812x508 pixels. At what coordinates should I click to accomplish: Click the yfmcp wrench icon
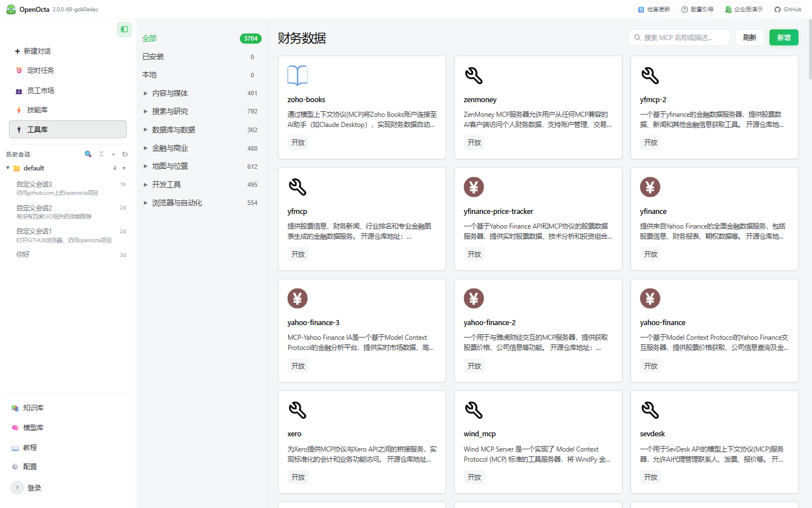[x=298, y=187]
